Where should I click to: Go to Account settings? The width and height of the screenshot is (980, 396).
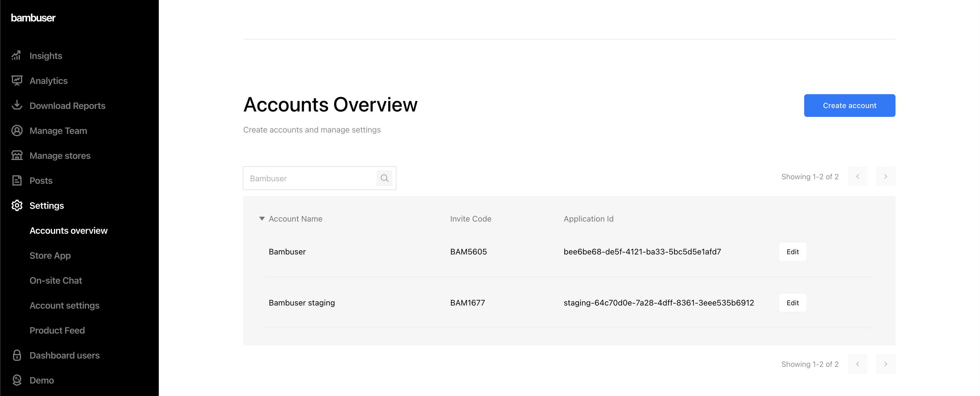(x=64, y=306)
